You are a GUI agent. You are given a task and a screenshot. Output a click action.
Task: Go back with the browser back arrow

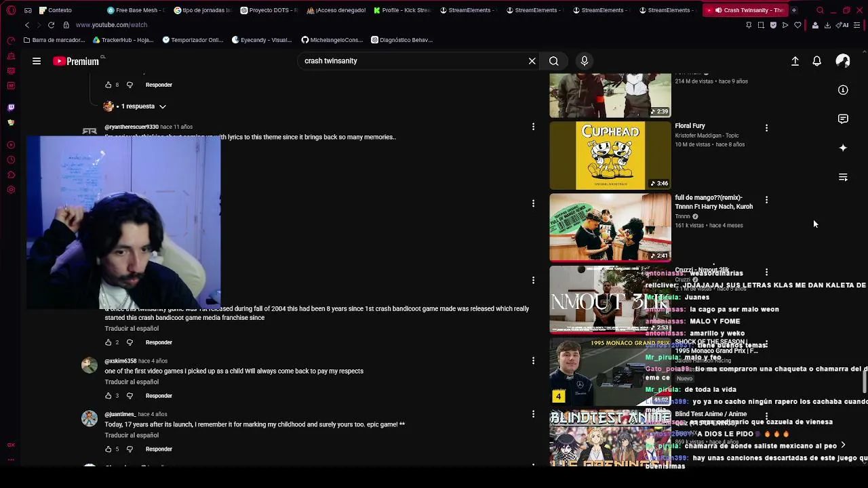tap(27, 25)
